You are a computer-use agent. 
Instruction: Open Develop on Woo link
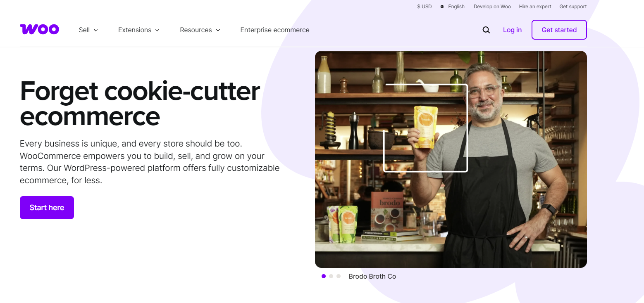coord(492,7)
